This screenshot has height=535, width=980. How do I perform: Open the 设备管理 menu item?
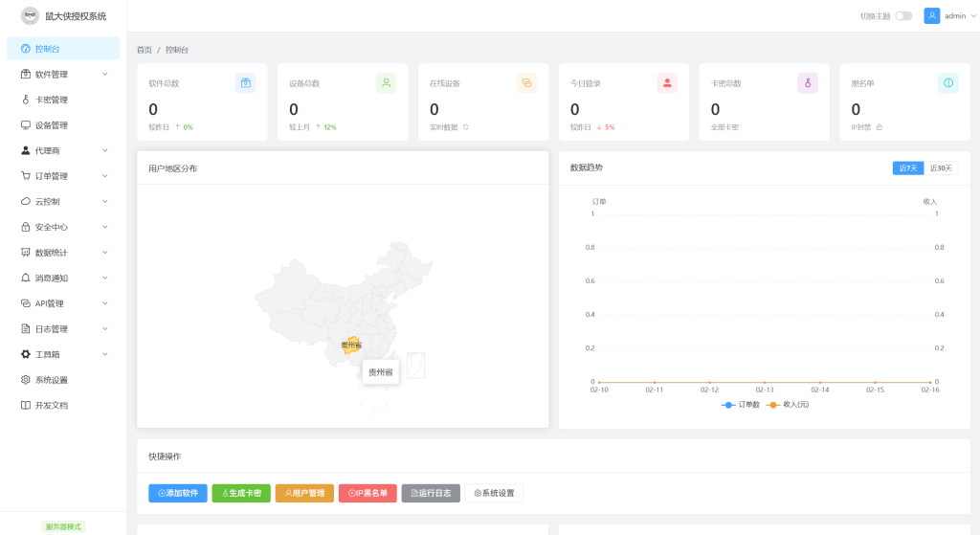(x=63, y=125)
